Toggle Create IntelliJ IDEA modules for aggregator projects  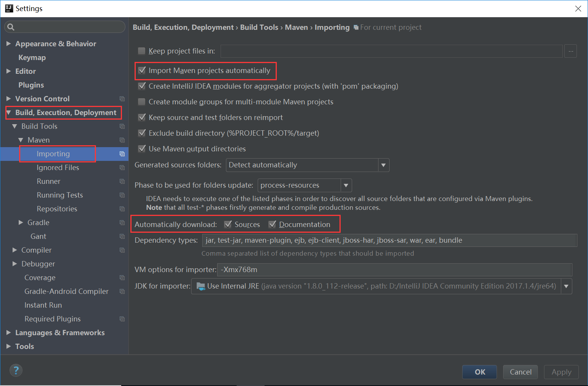click(141, 86)
